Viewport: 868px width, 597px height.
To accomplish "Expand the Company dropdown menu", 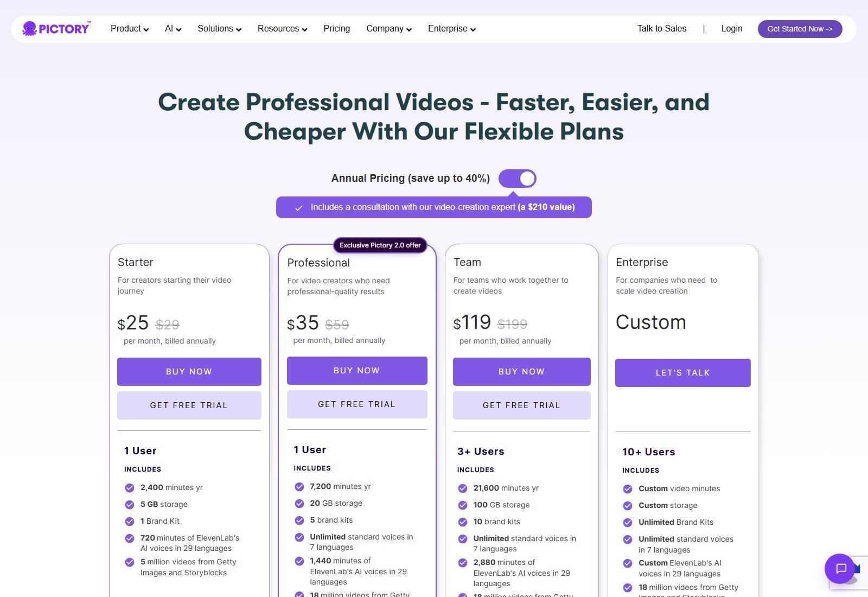I will [x=389, y=29].
